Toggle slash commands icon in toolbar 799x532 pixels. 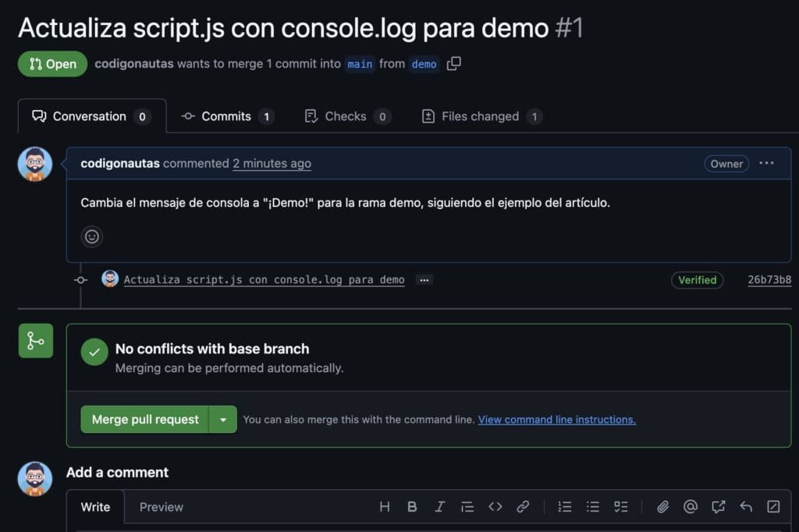[x=773, y=506]
